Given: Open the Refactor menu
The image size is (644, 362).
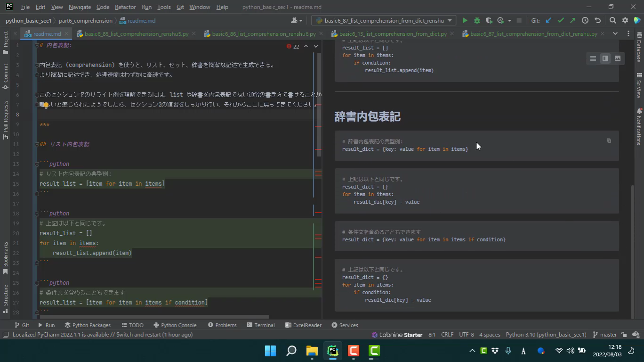Looking at the screenshot, I should click(125, 7).
